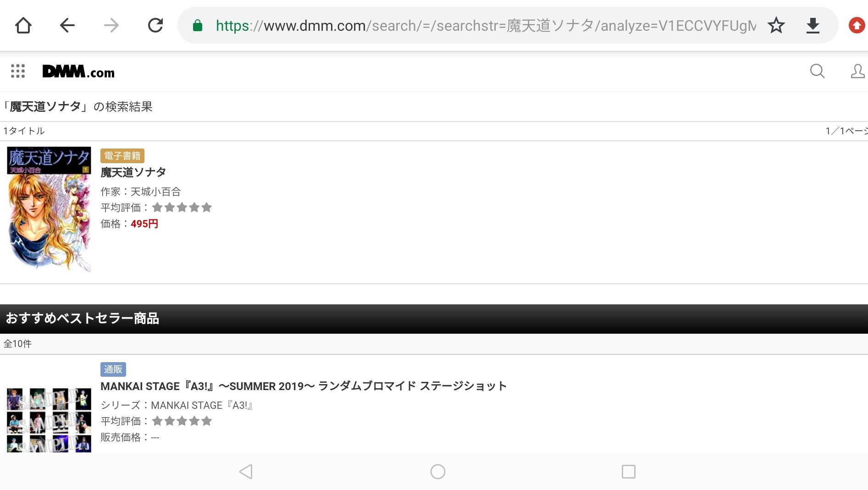The image size is (868, 490).
Task: Open the DMM services grid menu
Action: [18, 71]
